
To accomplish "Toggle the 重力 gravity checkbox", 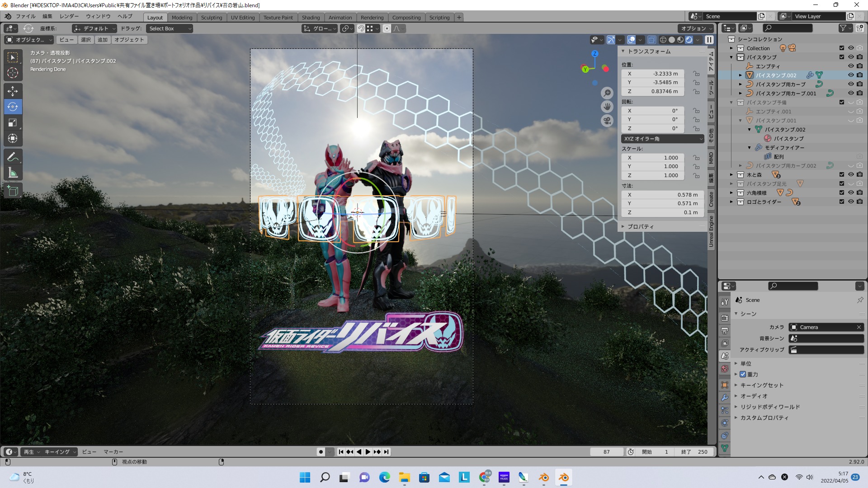I will [743, 374].
